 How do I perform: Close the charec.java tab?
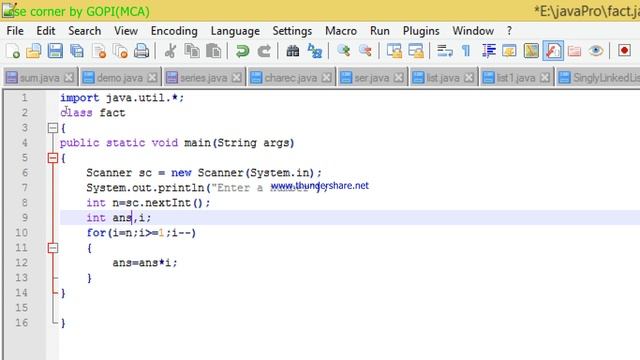[x=326, y=78]
